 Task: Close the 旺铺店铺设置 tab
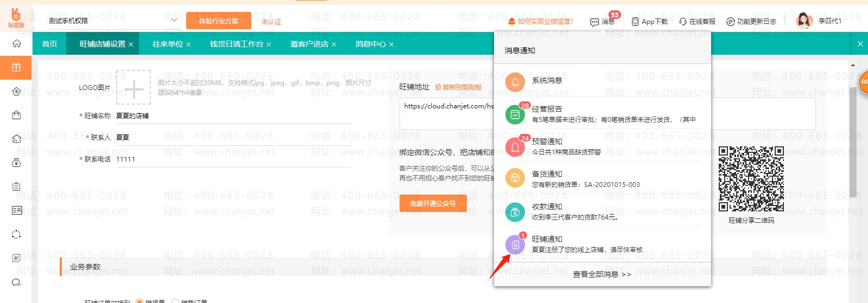pyautogui.click(x=131, y=44)
